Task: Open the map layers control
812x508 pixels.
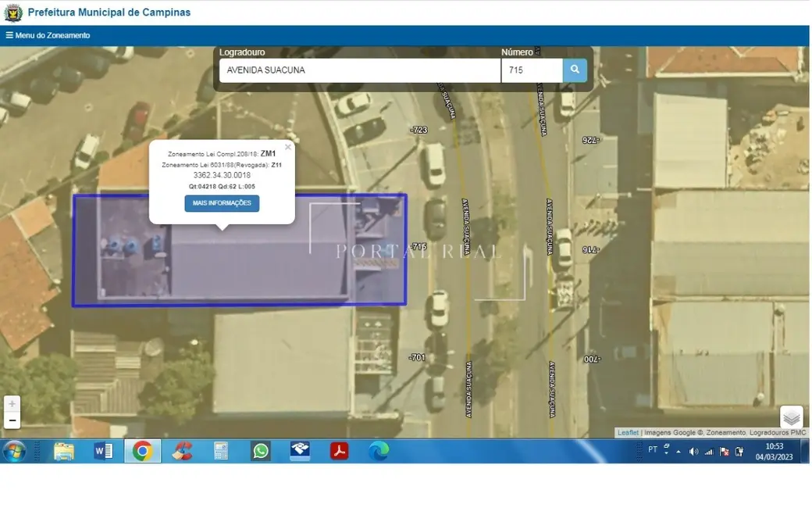Action: [x=791, y=418]
